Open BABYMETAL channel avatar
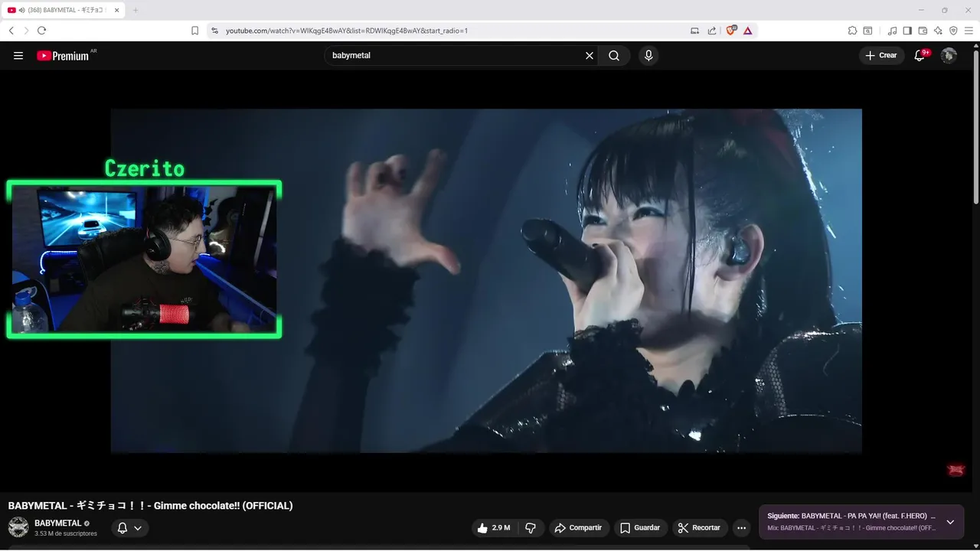980x551 pixels. [18, 527]
